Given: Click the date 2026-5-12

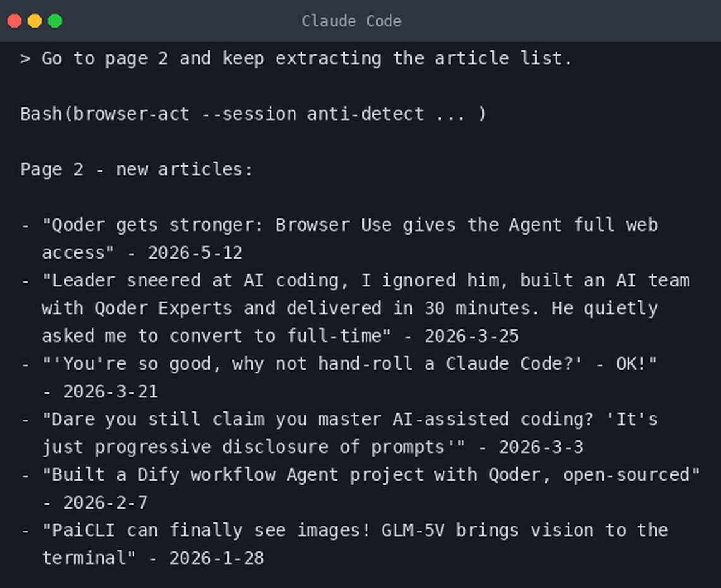Looking at the screenshot, I should coord(195,253).
